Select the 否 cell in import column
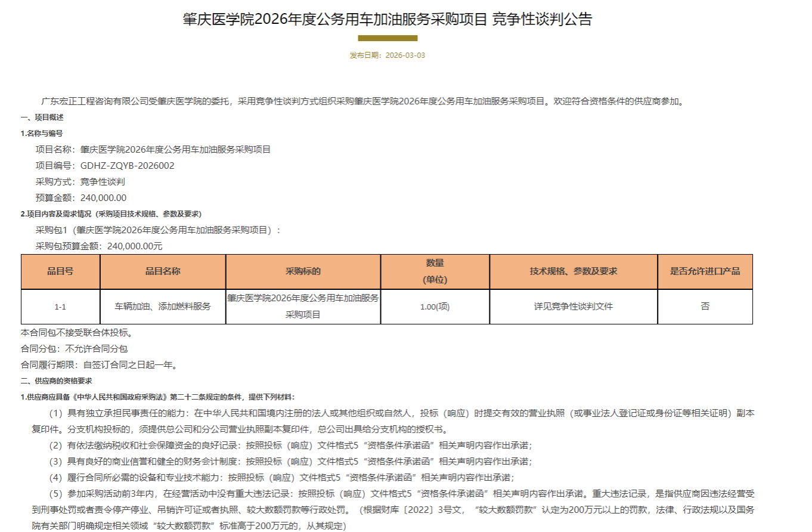This screenshot has height=532, width=812. pyautogui.click(x=705, y=307)
